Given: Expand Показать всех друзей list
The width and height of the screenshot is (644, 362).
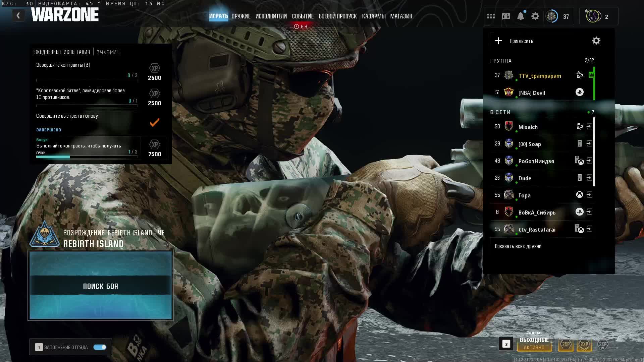Looking at the screenshot, I should 518,246.
